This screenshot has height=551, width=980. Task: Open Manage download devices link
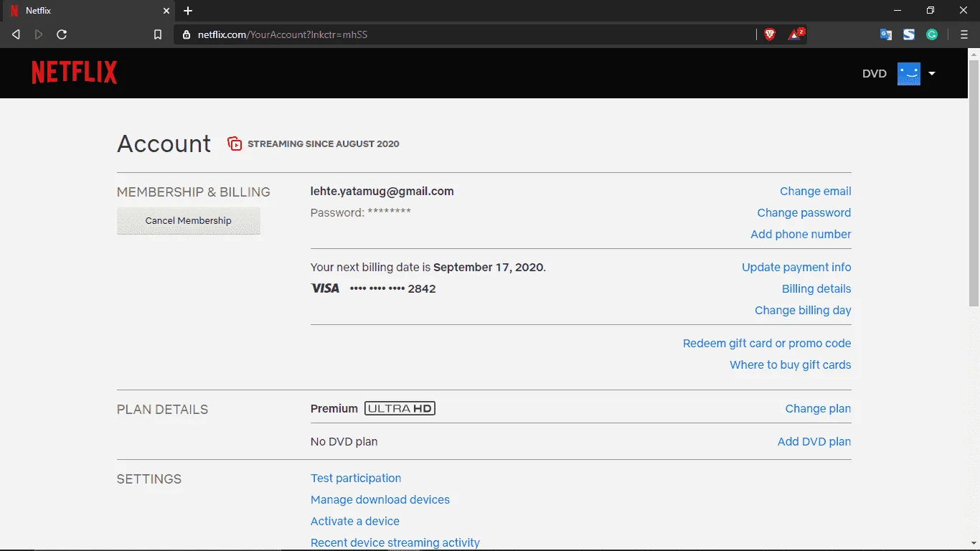[x=380, y=500]
